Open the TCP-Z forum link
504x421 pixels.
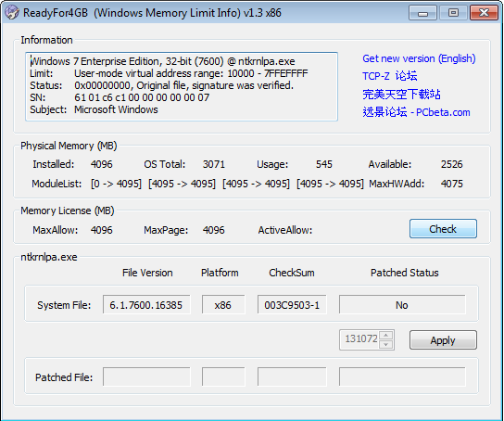[389, 76]
